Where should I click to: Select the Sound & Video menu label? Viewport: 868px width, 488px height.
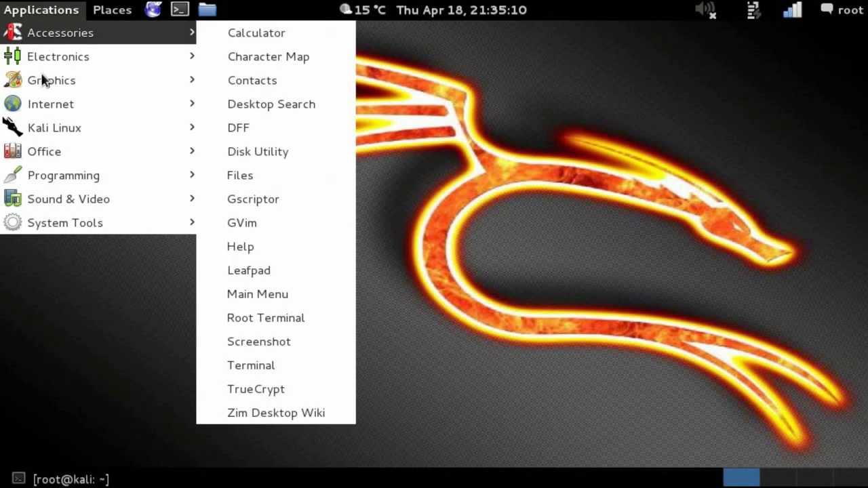68,199
